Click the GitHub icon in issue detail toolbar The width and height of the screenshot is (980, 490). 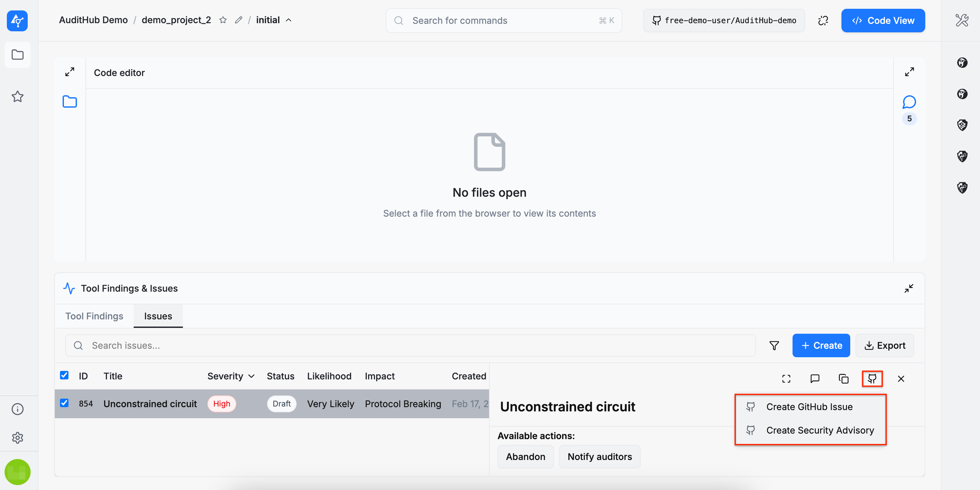pos(871,378)
